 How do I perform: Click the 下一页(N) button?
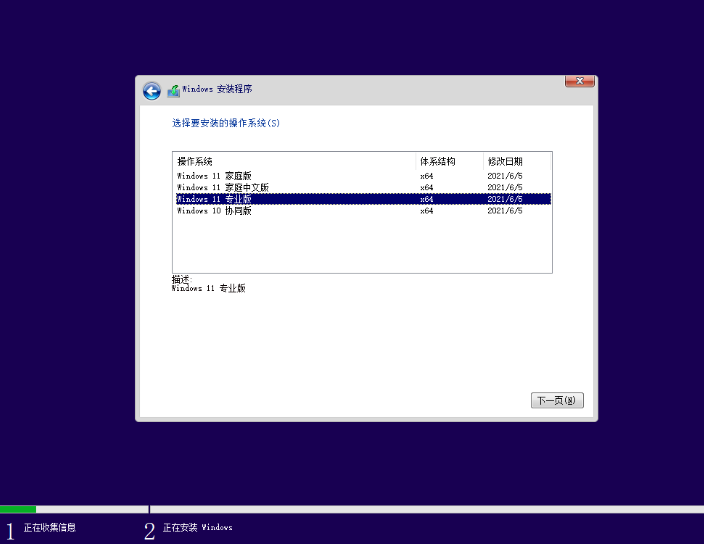tap(557, 401)
